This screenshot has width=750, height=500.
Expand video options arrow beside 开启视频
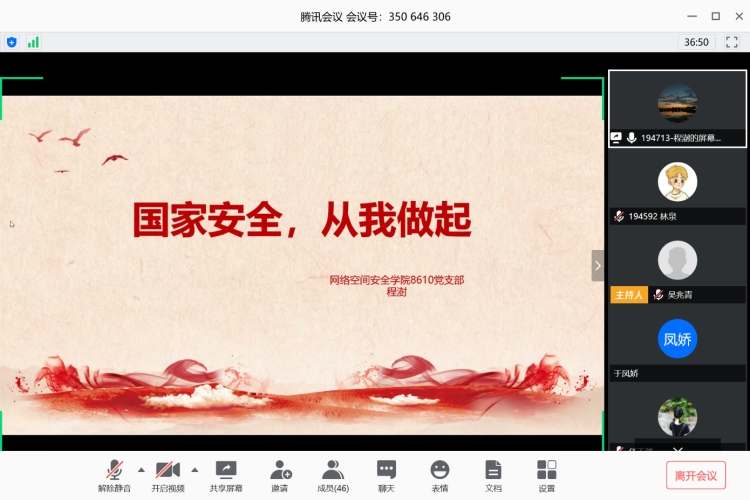click(195, 470)
